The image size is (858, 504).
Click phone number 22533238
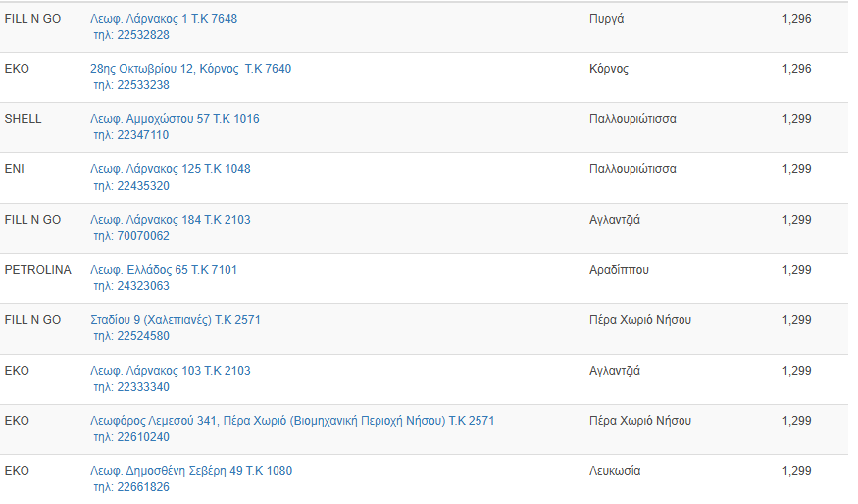pos(131,85)
